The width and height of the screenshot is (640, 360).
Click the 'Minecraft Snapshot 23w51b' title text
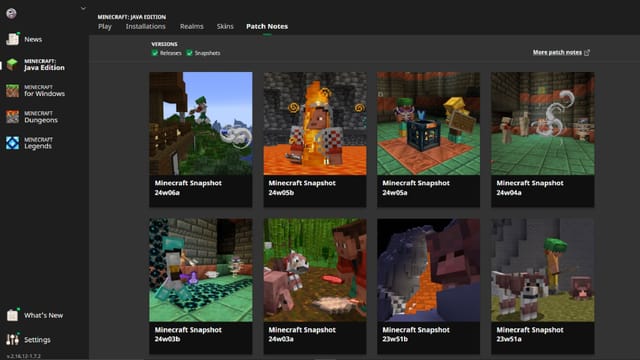[416, 334]
